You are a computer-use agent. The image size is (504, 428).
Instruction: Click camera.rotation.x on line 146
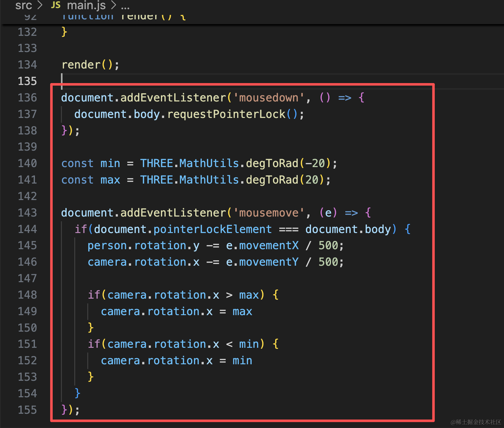[x=144, y=262]
